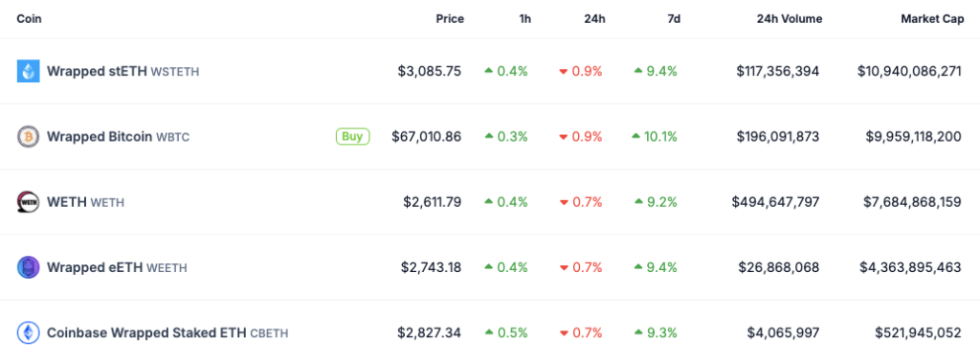Open the Wrapped stETH coin page
Image resolution: width=980 pixels, height=364 pixels.
coord(123,71)
